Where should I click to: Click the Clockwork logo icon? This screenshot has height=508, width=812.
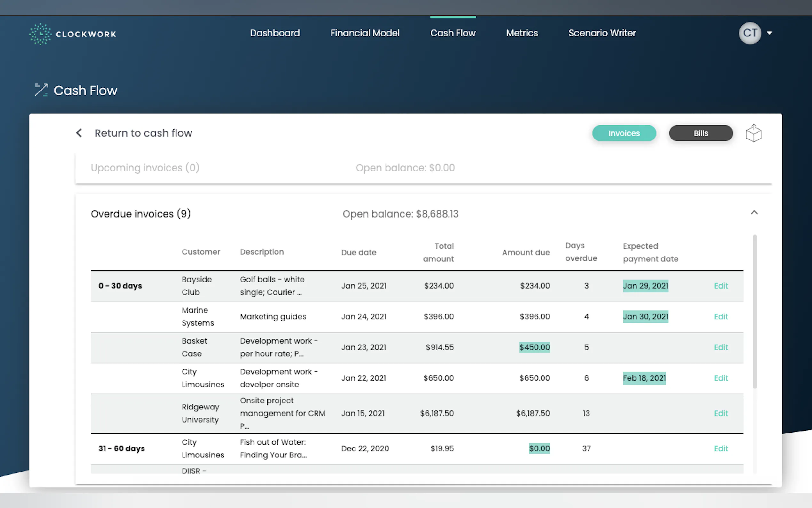coord(40,34)
